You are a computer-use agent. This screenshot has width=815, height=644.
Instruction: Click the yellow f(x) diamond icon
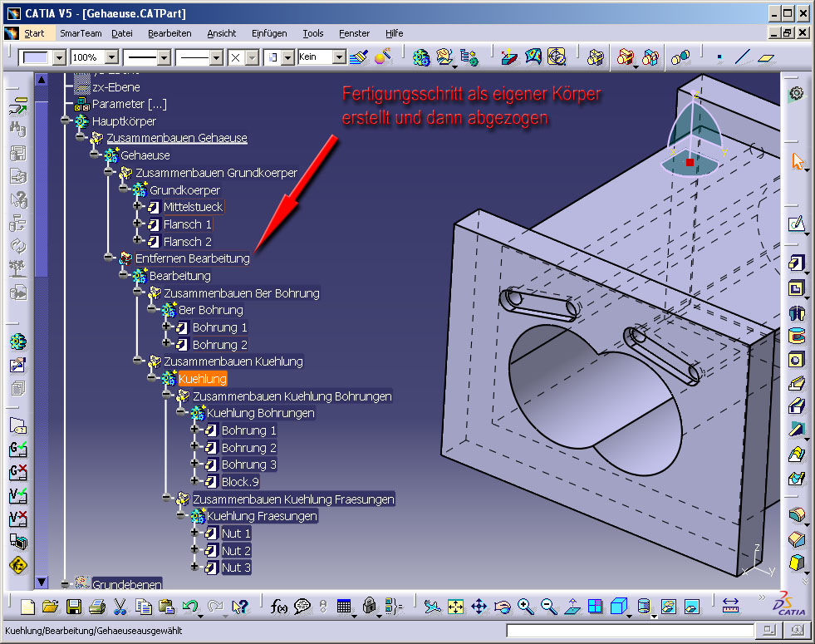[18, 565]
